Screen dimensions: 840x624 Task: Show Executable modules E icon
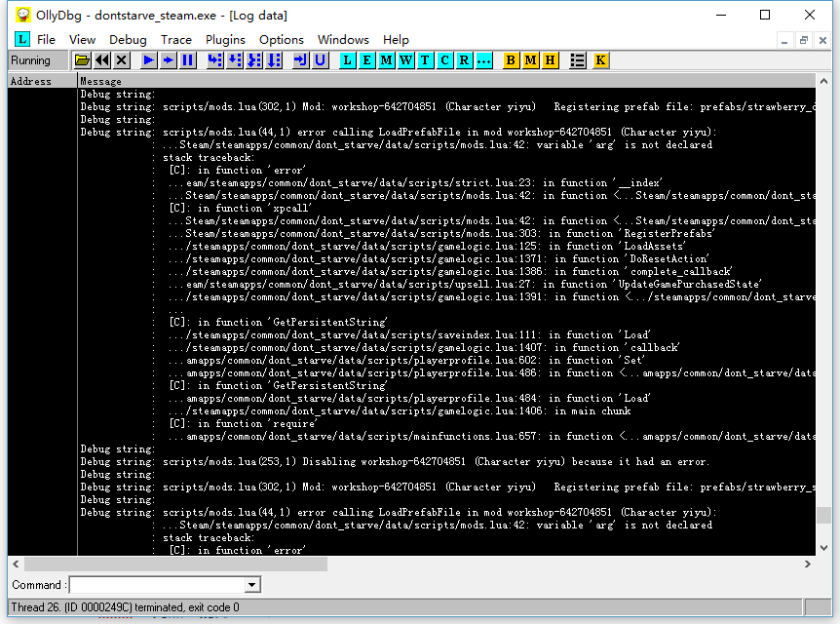(x=367, y=60)
